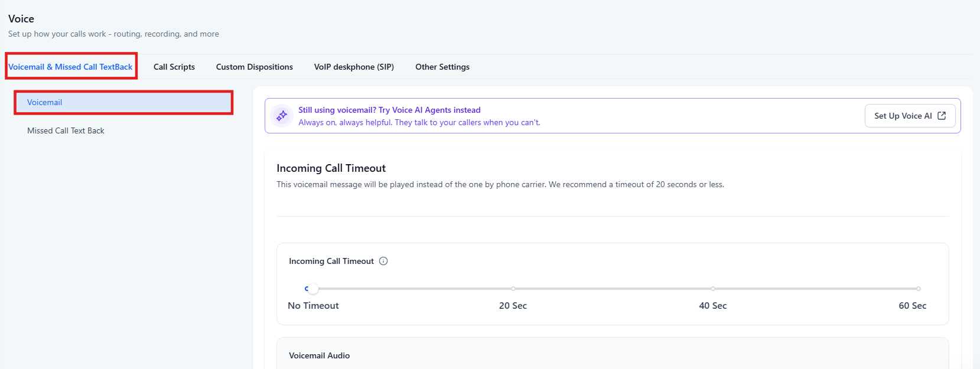Click the 'No Timeout' label under the slider
The height and width of the screenshot is (369, 980).
(313, 305)
